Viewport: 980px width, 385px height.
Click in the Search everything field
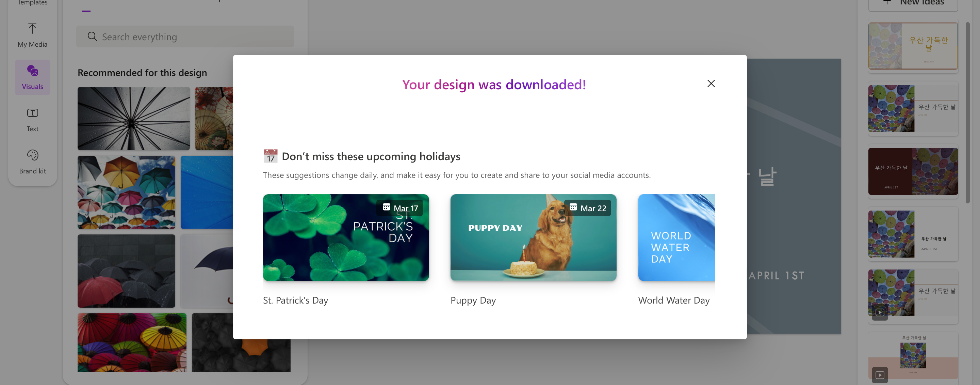point(185,36)
